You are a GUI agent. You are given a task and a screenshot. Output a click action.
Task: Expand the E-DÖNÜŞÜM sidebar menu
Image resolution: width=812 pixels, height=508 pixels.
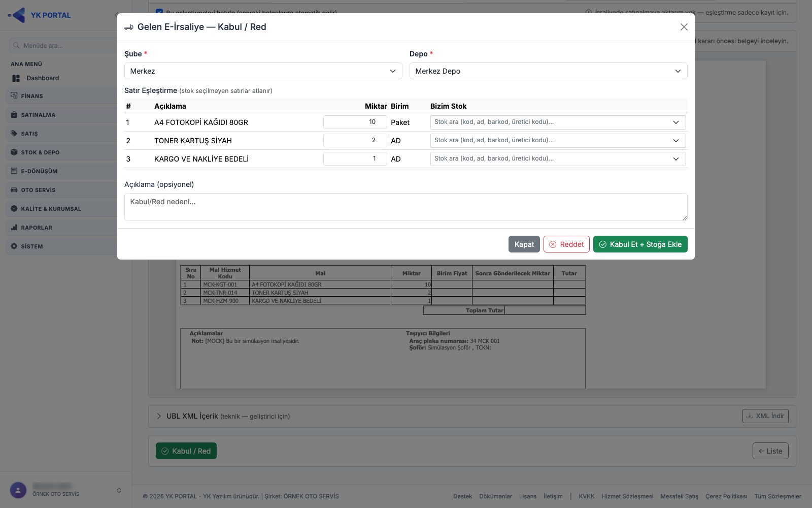pos(61,171)
